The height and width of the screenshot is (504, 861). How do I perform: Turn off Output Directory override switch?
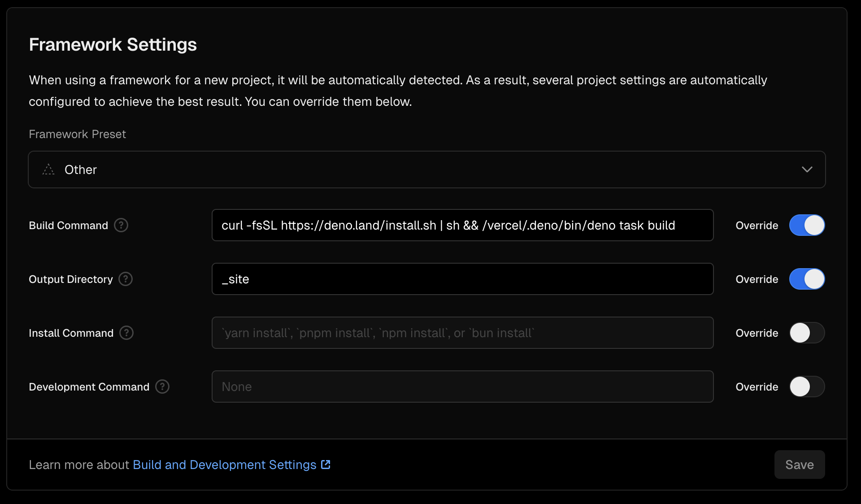[807, 279]
